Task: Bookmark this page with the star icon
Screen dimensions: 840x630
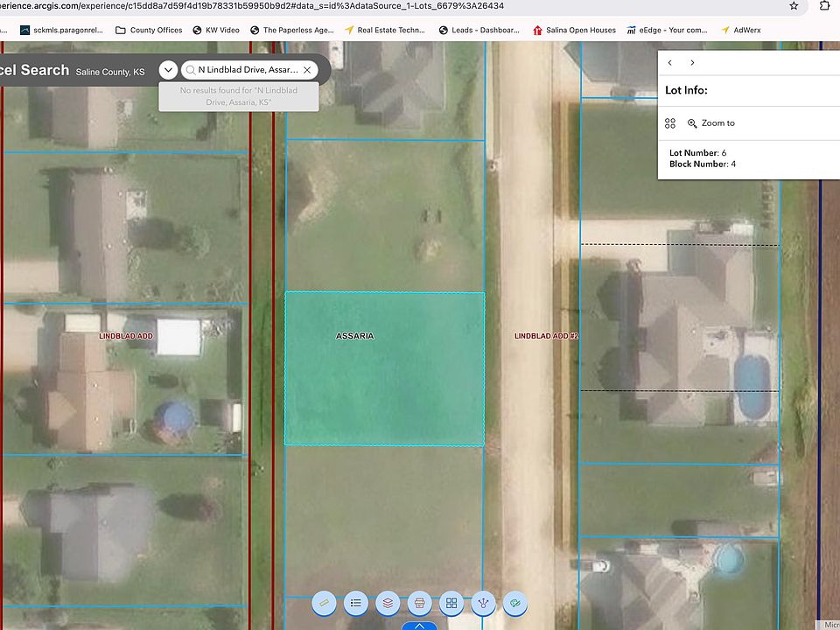Action: click(x=794, y=6)
